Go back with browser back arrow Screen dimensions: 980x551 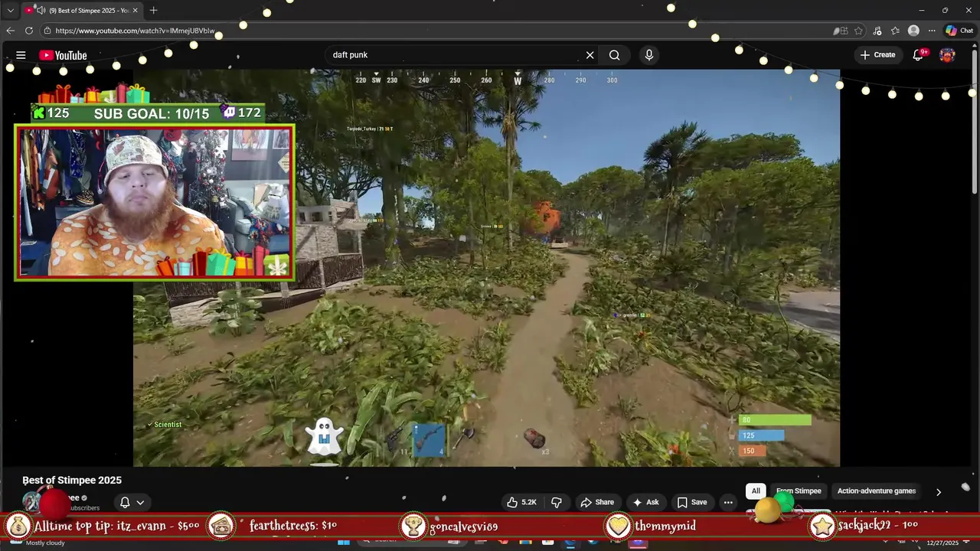click(10, 31)
